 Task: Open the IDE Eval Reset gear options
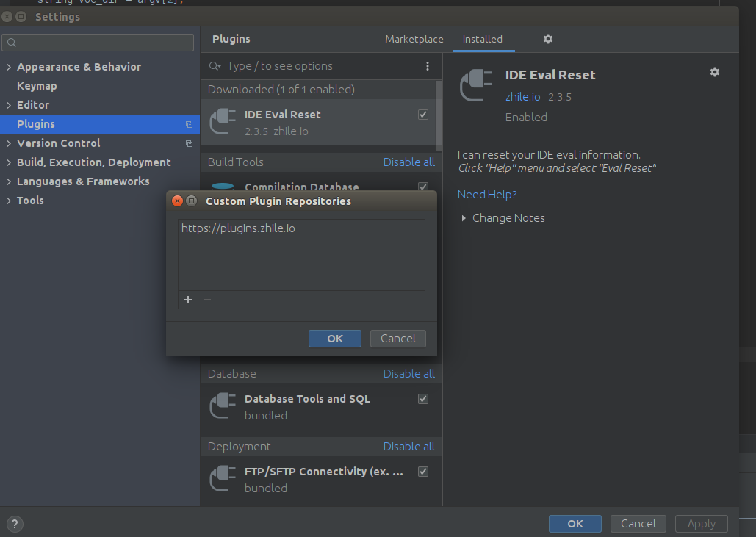[x=715, y=72]
